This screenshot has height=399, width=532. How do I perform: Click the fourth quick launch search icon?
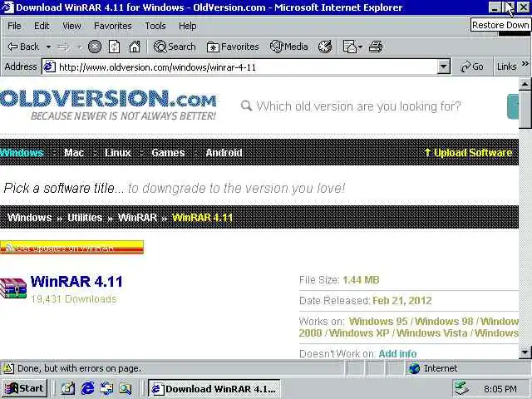click(126, 388)
